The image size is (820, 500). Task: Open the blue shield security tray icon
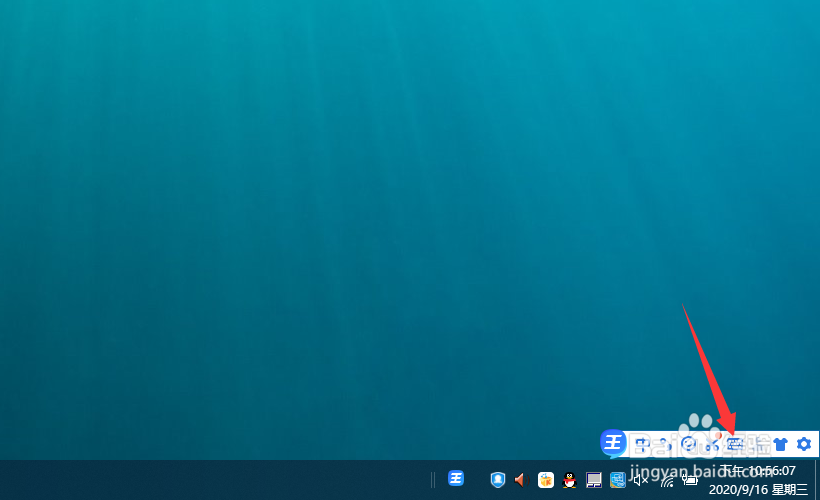pos(498,480)
